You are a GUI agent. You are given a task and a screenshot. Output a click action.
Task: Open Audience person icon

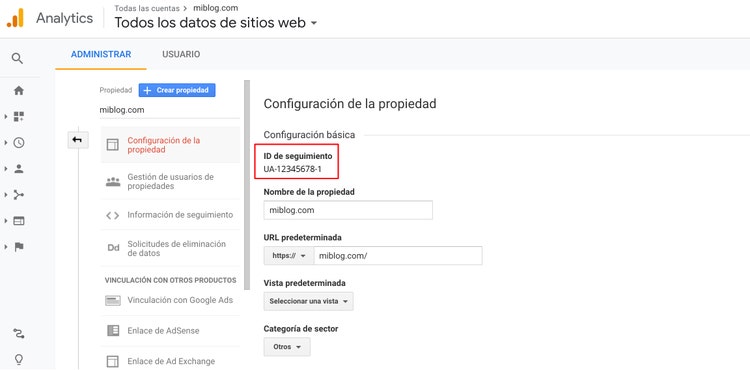(19, 168)
